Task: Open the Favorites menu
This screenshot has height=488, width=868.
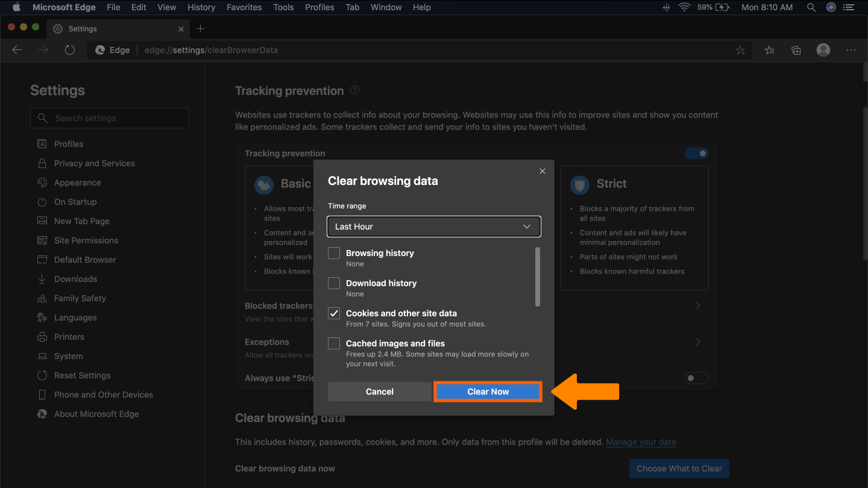Action: pos(244,7)
